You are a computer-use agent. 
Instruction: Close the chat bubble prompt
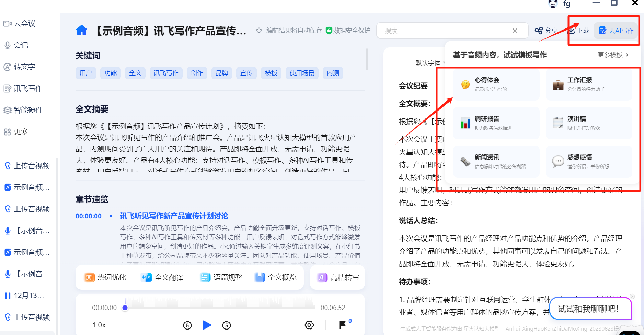pos(632,297)
